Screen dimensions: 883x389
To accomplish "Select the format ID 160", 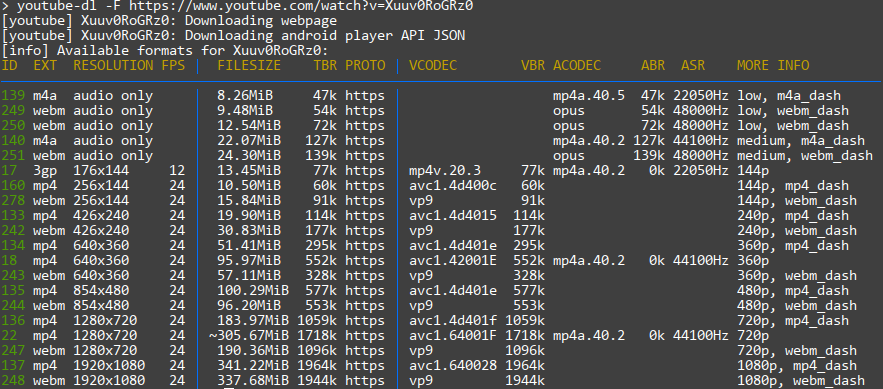I will 14,186.
